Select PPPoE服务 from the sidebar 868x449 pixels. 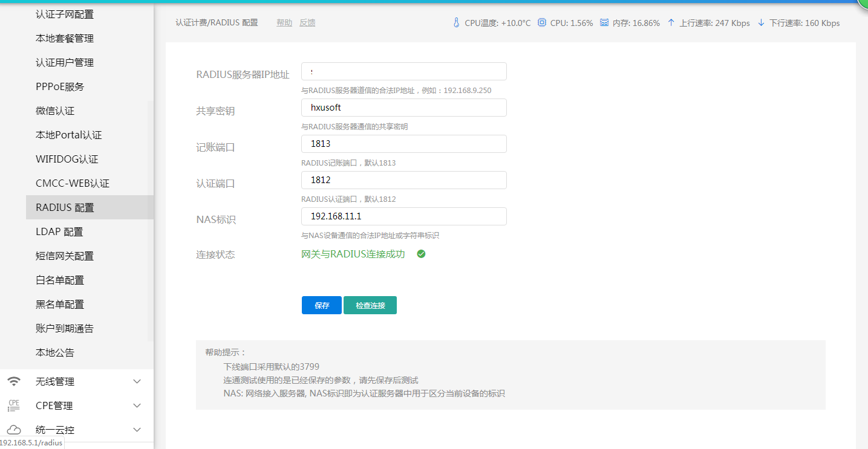[60, 86]
